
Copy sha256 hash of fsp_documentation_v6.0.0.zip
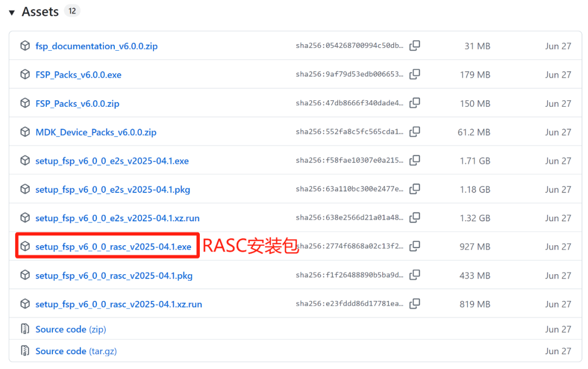point(415,46)
